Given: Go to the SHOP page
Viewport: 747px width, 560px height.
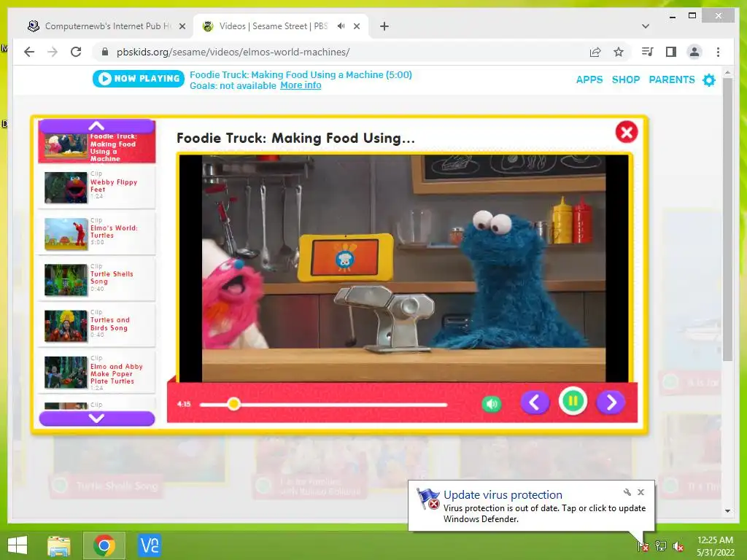Looking at the screenshot, I should point(625,79).
